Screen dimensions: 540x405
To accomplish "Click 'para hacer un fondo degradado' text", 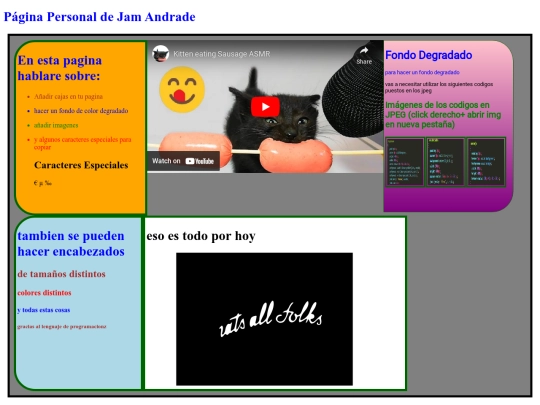I will [x=422, y=72].
